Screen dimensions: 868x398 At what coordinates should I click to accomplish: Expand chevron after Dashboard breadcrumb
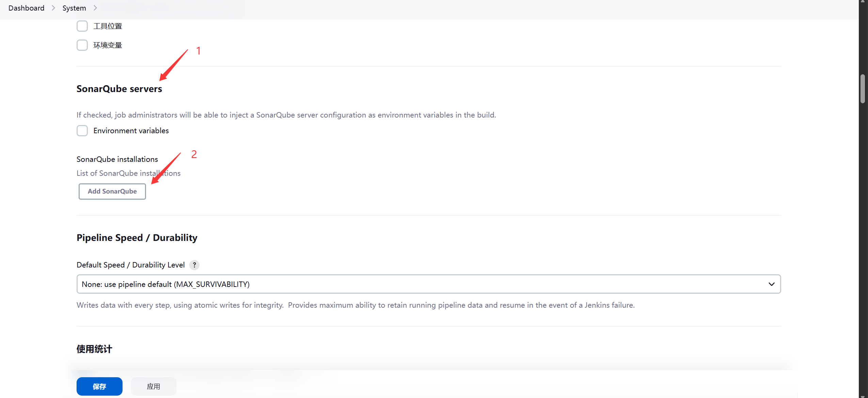53,8
